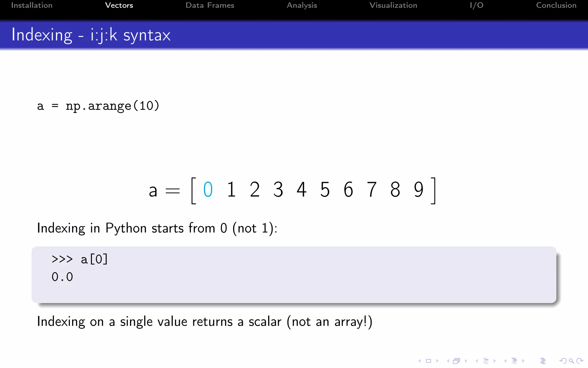This screenshot has height=368, width=588.
Task: Click the presentation outline lines icon
Action: tap(543, 361)
